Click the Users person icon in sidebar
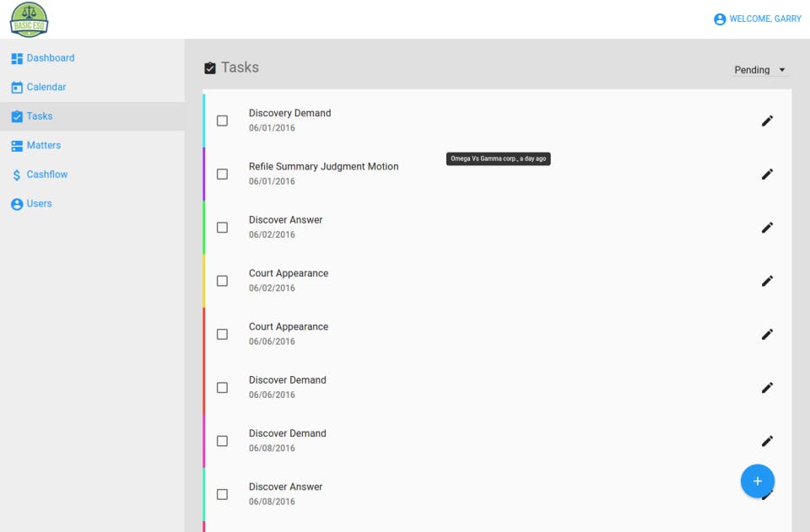Screen dimensions: 810x532 [17, 204]
